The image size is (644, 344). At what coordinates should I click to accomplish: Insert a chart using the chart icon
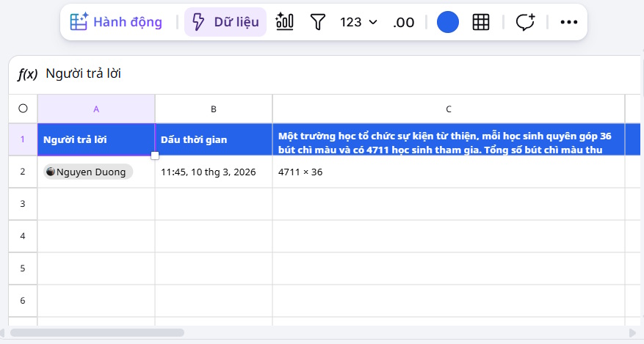(x=285, y=22)
